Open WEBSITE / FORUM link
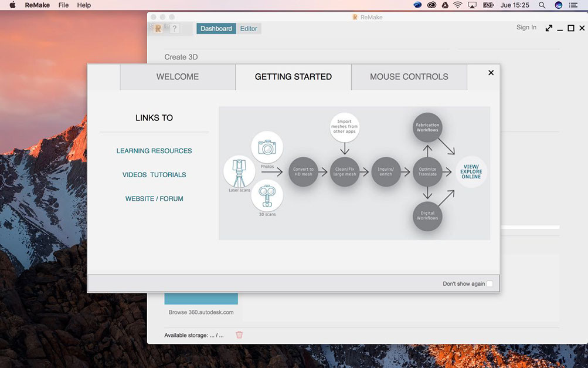Viewport: 588px width, 368px height. point(154,198)
